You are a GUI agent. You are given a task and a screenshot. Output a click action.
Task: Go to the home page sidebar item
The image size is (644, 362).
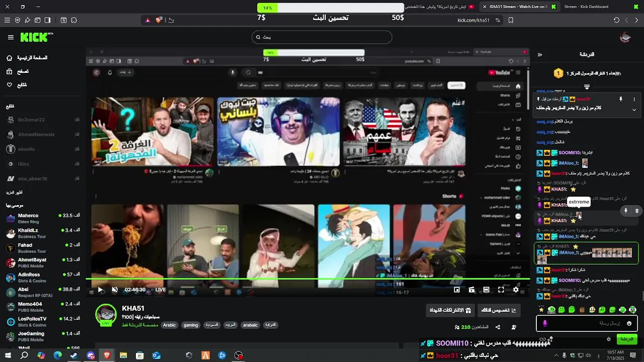point(27,58)
